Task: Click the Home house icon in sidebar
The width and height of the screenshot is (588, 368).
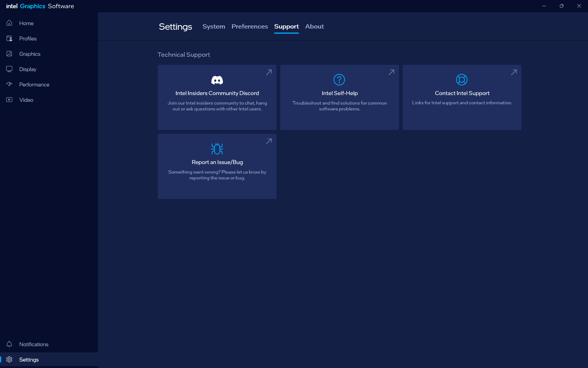Action: click(x=9, y=23)
